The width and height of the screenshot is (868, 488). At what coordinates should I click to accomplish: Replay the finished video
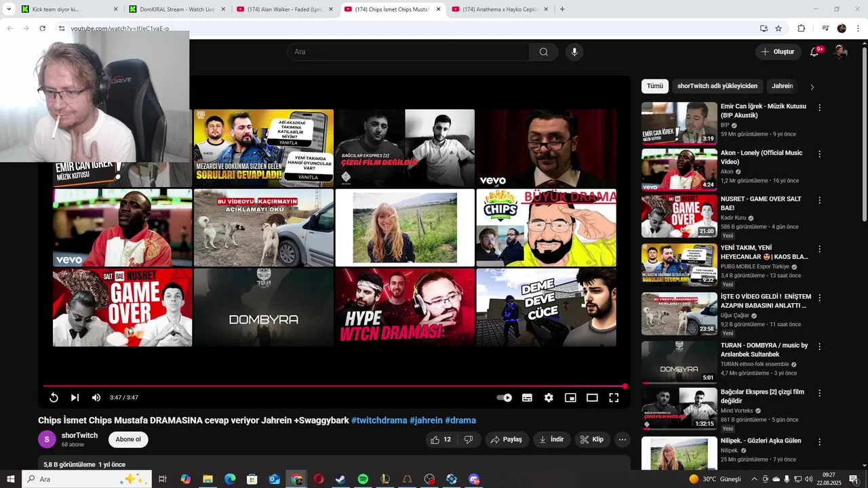[x=54, y=398]
